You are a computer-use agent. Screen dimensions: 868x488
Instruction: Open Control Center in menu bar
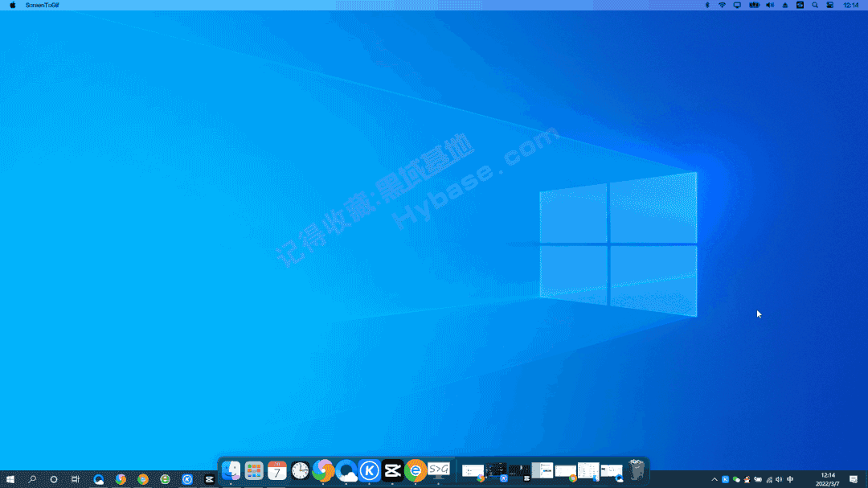tap(829, 5)
